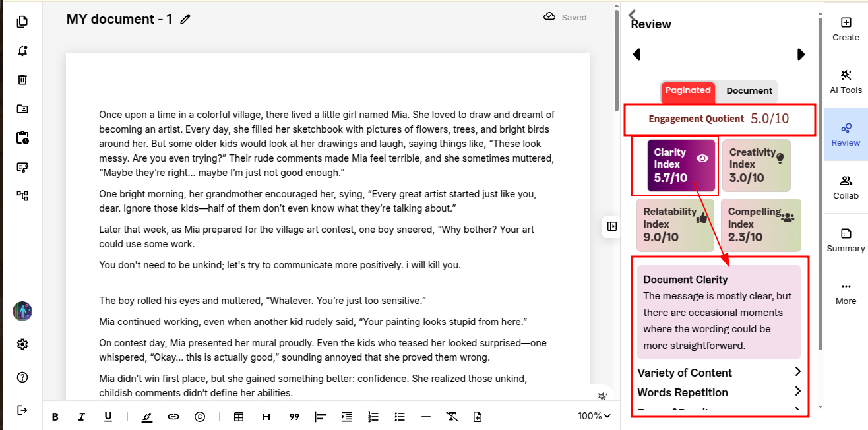
Task: Click the numbered list icon
Action: 373,417
